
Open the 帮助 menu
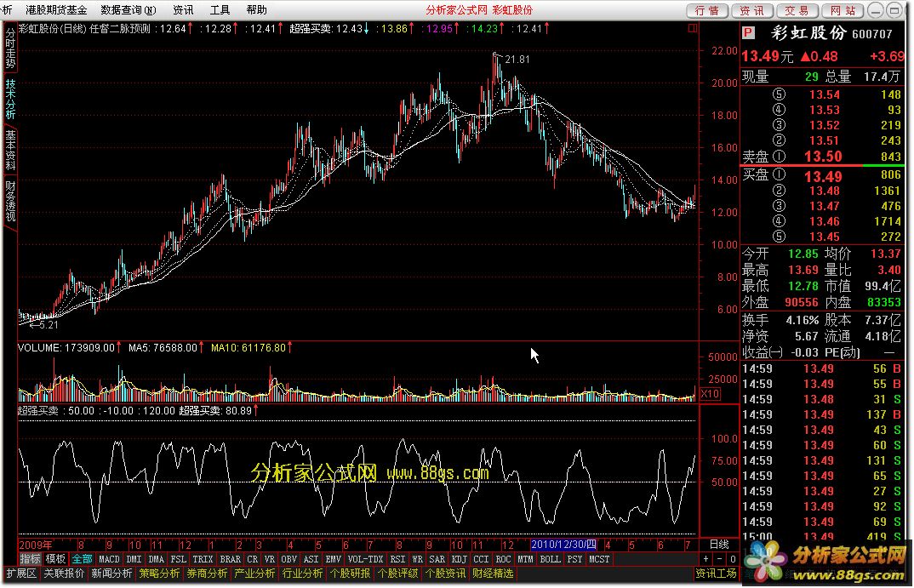click(x=256, y=10)
